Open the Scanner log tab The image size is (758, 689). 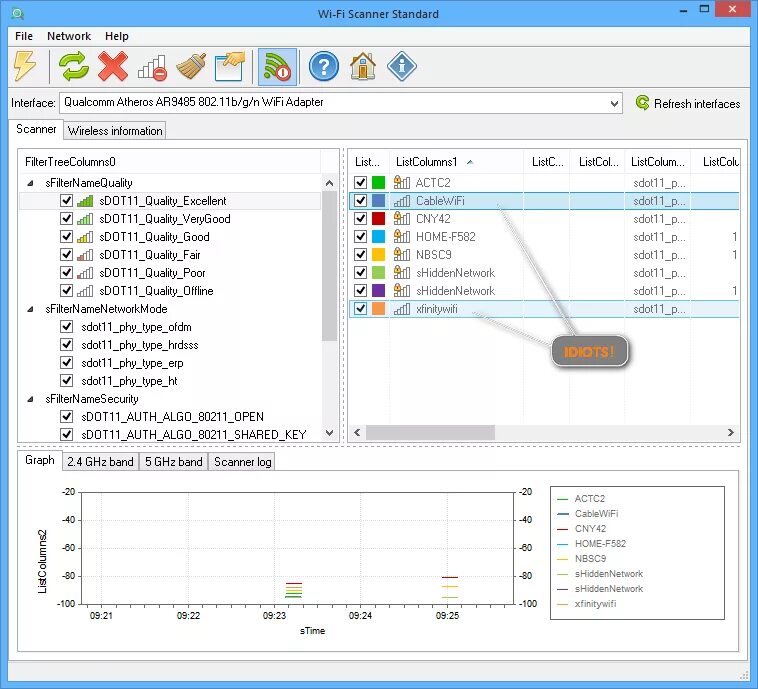[x=243, y=462]
